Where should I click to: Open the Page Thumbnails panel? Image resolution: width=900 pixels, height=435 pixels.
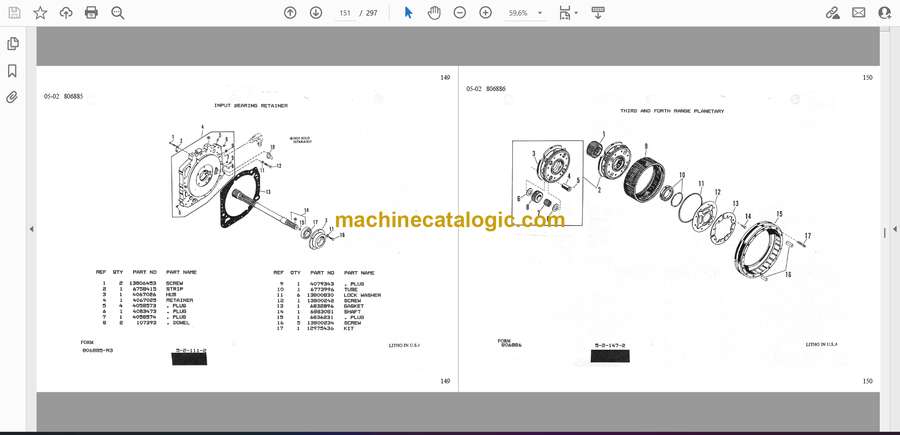pyautogui.click(x=12, y=44)
